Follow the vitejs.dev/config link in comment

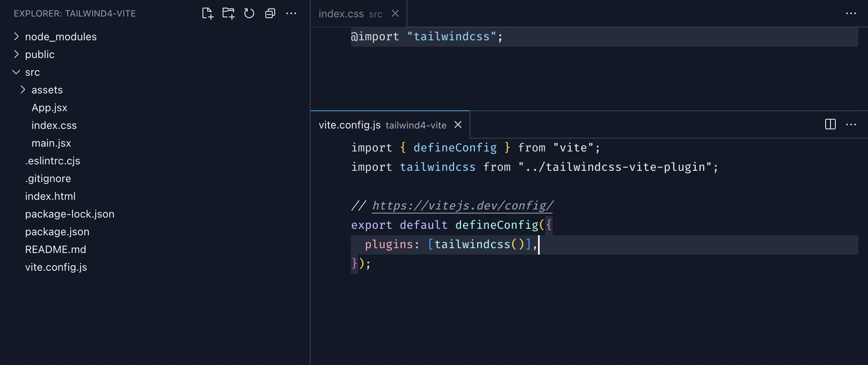point(462,205)
